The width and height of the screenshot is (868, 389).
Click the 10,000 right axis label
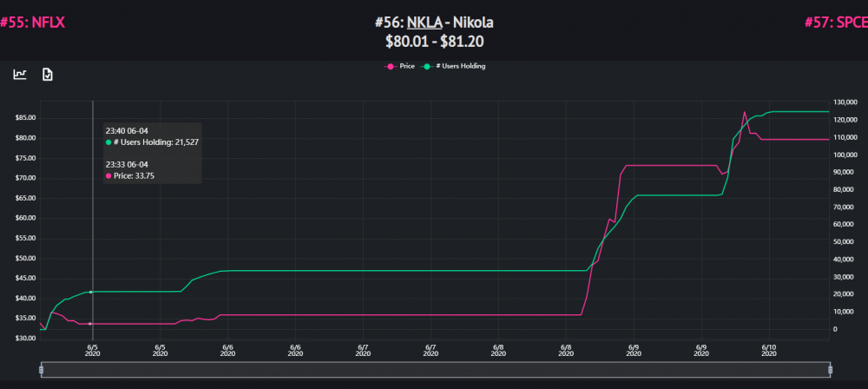pyautogui.click(x=843, y=312)
